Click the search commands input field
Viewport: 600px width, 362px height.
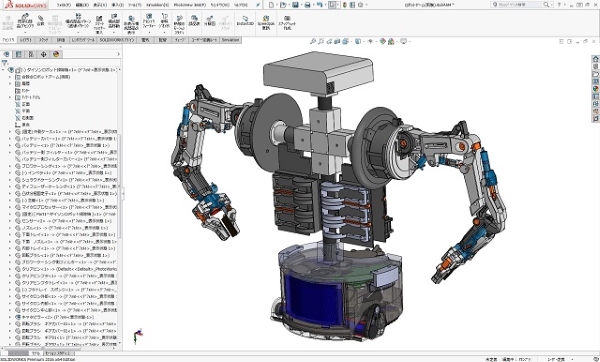point(520,5)
